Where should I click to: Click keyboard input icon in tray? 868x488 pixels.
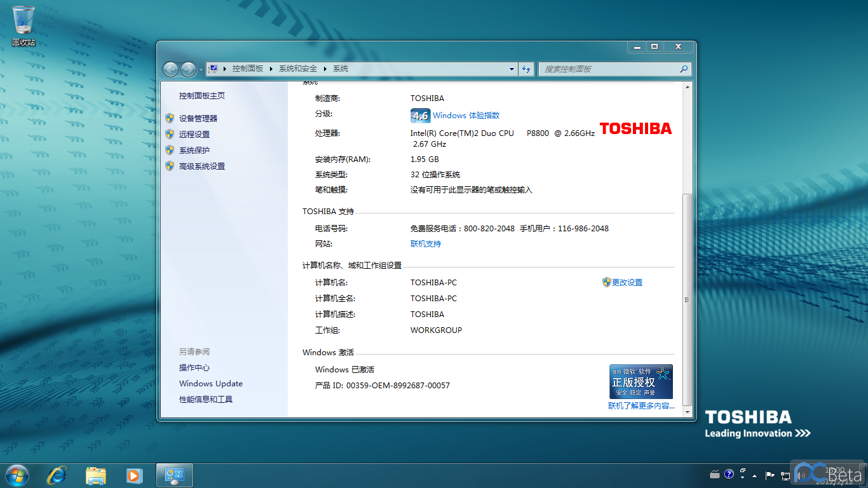click(715, 474)
